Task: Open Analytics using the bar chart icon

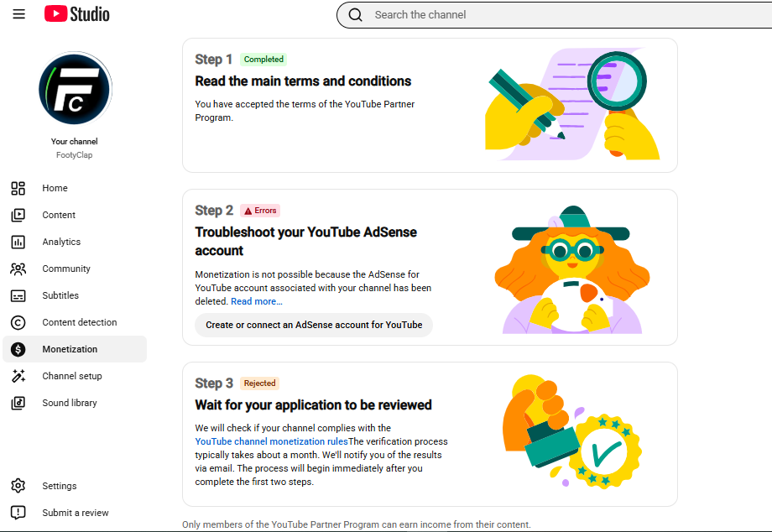Action: point(18,242)
